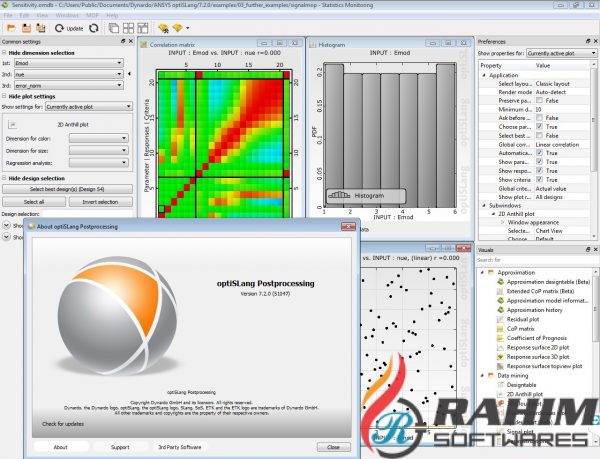The height and width of the screenshot is (459, 600).
Task: Open the 1st dimension Emod dropdown
Action: click(69, 63)
